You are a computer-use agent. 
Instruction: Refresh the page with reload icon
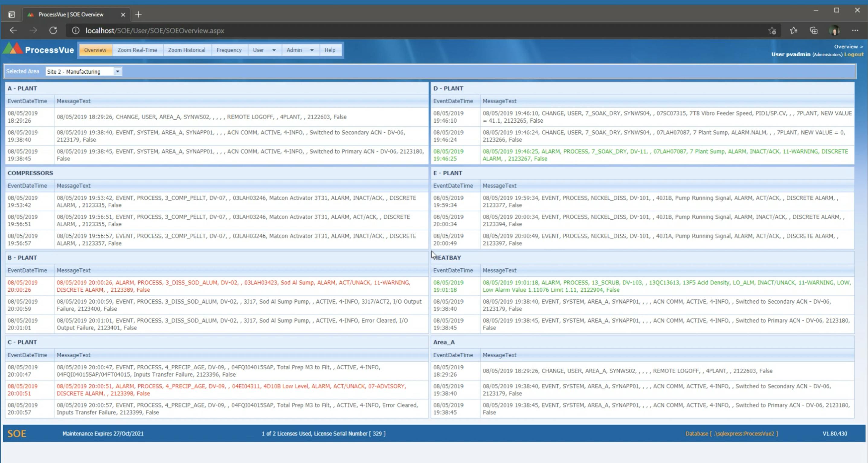point(53,30)
